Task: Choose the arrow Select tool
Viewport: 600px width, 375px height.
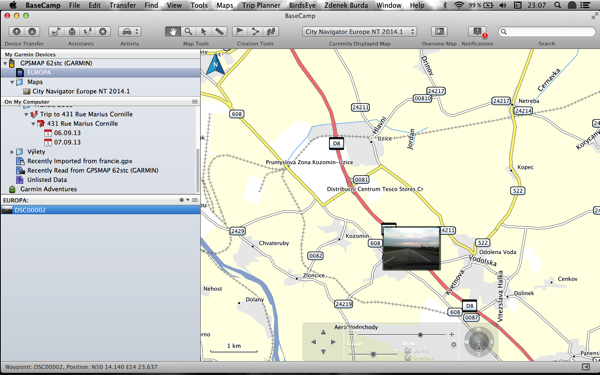Action: coord(204,32)
